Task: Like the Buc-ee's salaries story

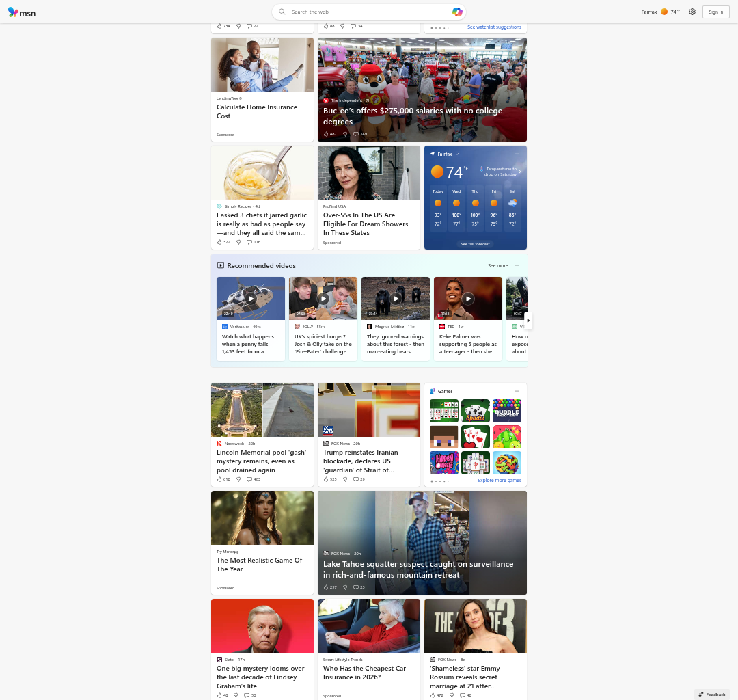Action: 330,134
